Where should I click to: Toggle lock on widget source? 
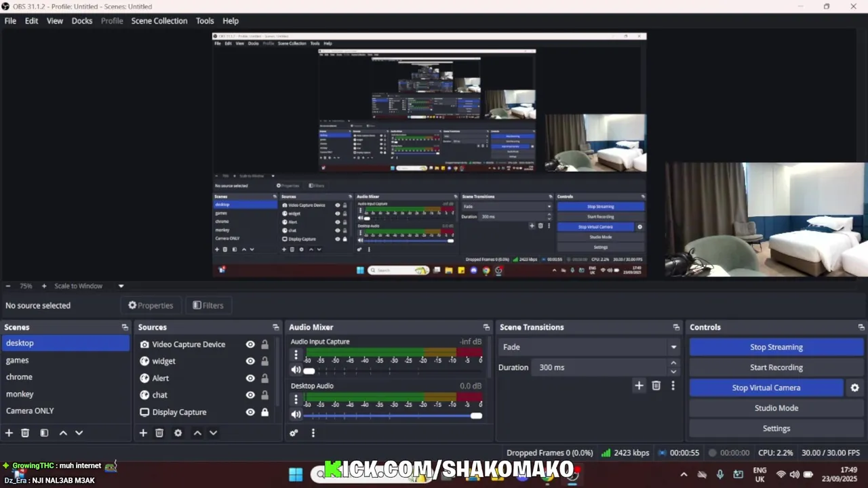(264, 361)
